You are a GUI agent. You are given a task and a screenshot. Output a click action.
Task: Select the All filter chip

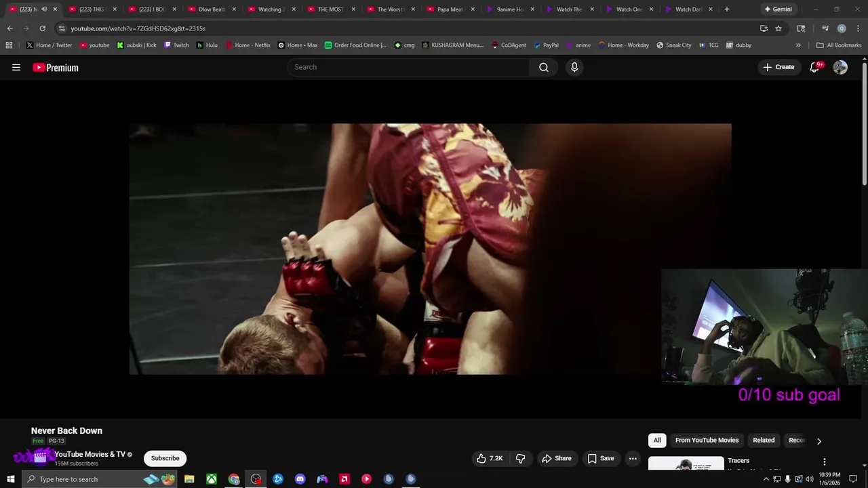coord(657,441)
